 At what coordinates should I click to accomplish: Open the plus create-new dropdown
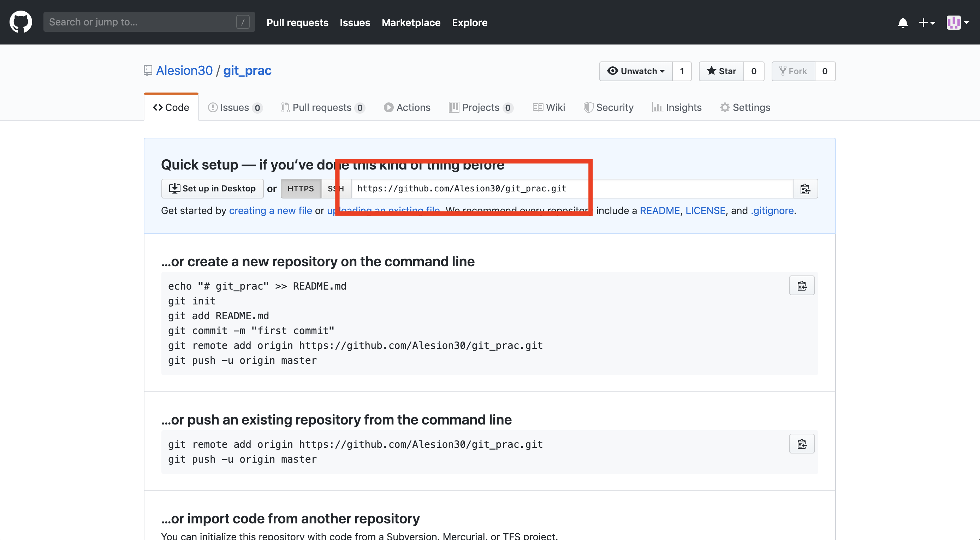(x=927, y=23)
